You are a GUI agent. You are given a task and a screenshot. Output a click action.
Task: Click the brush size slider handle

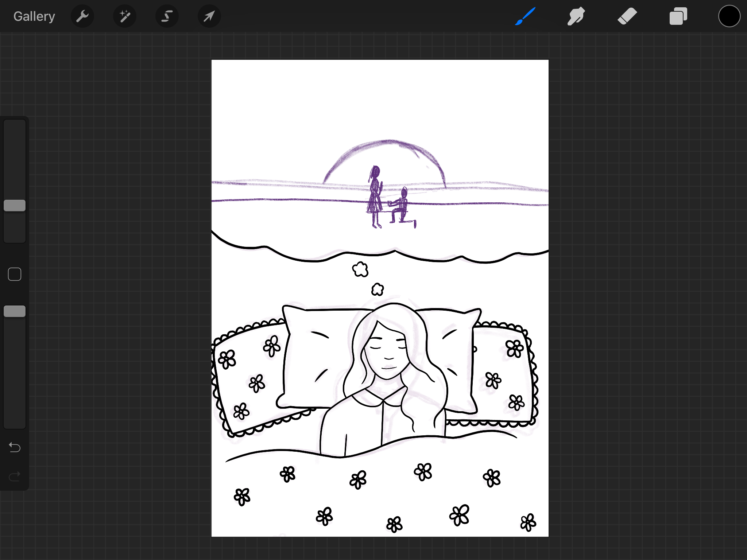pyautogui.click(x=15, y=206)
